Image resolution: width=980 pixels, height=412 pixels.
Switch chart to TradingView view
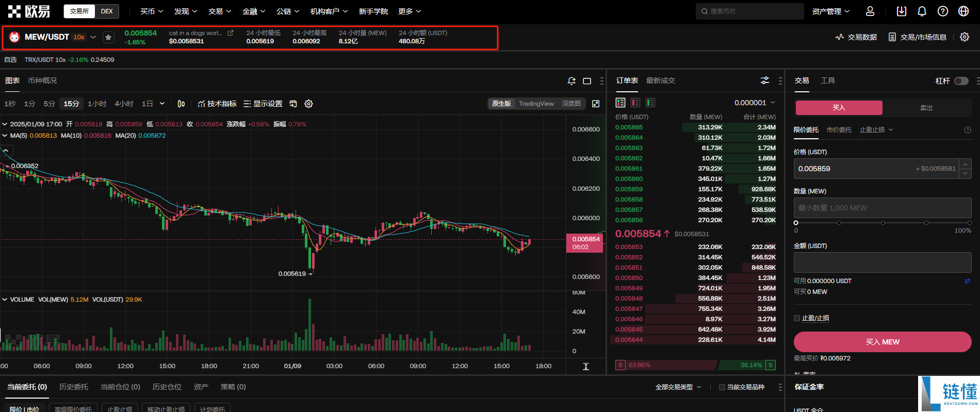tap(536, 104)
